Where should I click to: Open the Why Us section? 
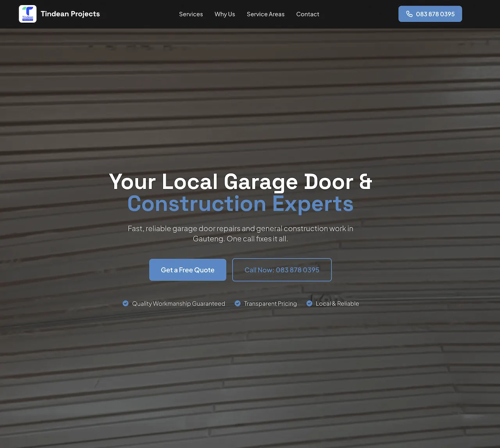coord(225,14)
